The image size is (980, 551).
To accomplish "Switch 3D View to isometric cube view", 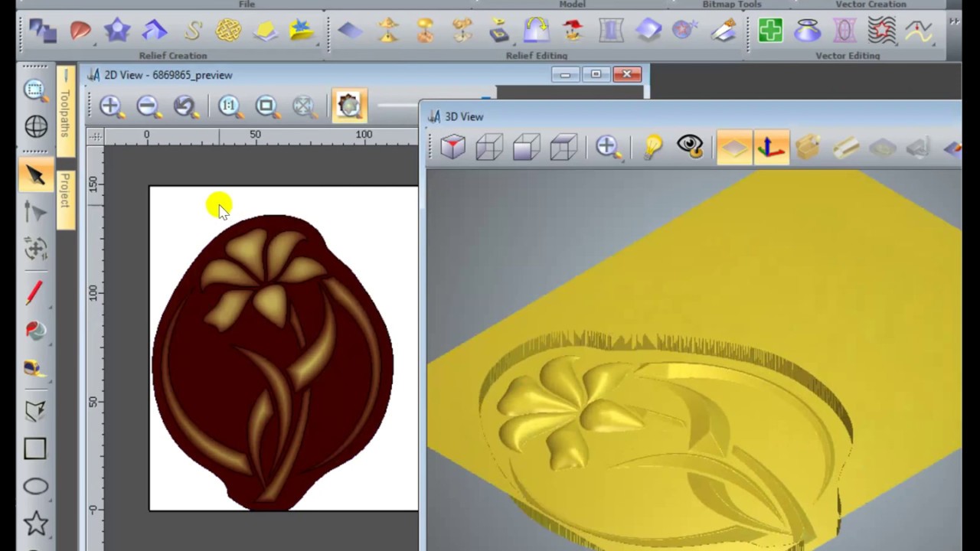I will tap(452, 147).
